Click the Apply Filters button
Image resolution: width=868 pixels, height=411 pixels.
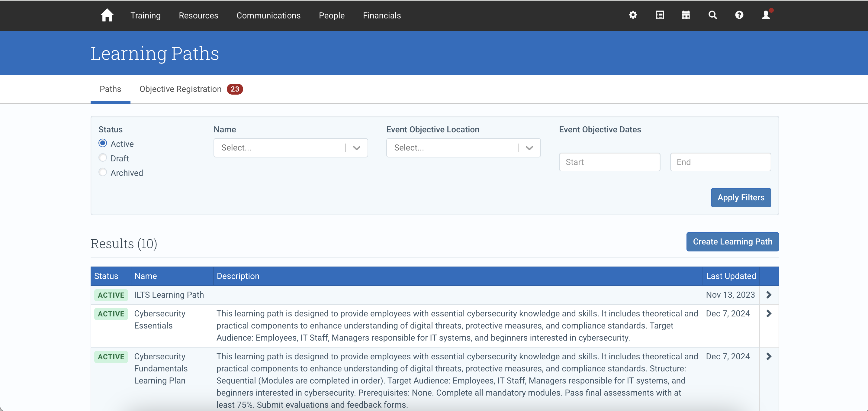(x=741, y=198)
